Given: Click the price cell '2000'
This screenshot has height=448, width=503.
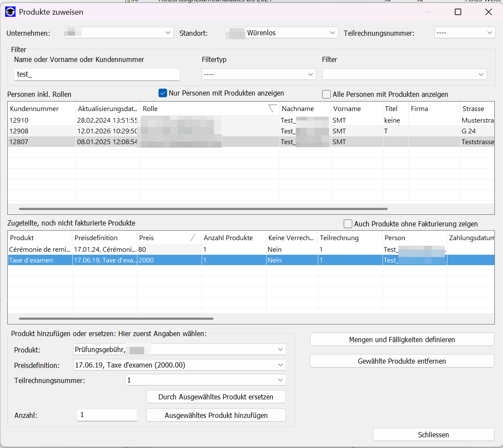Looking at the screenshot, I should (169, 260).
